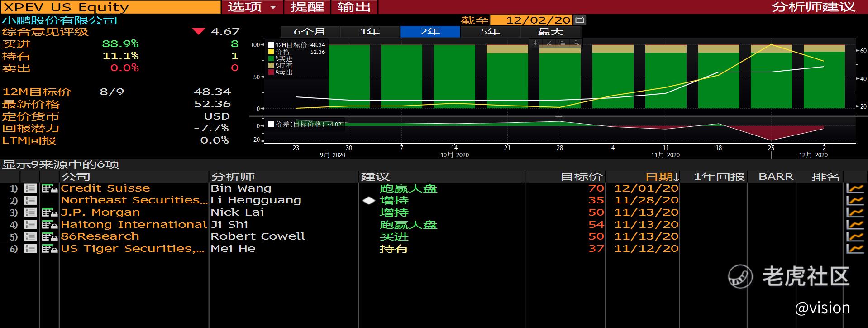Click the XPEV US Equity ticker field
Image resolution: width=868 pixels, height=328 pixels.
[x=111, y=7]
